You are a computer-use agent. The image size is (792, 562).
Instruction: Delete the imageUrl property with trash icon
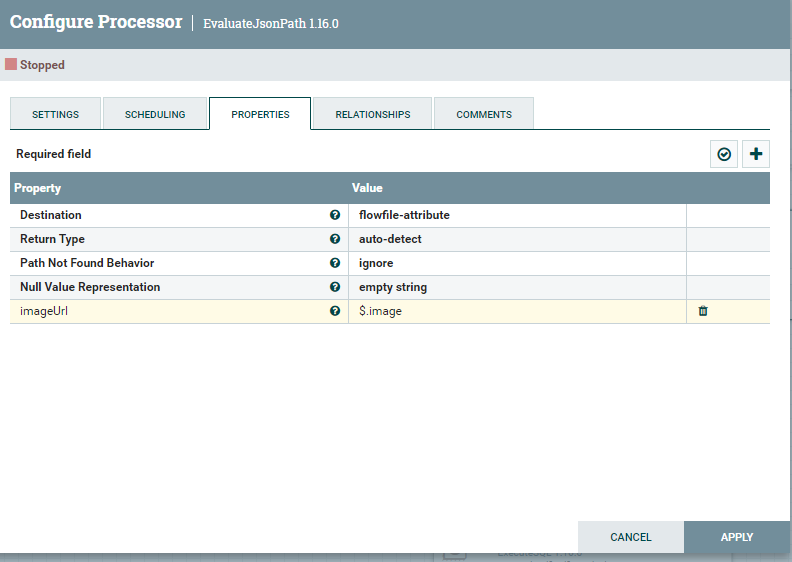pos(703,311)
